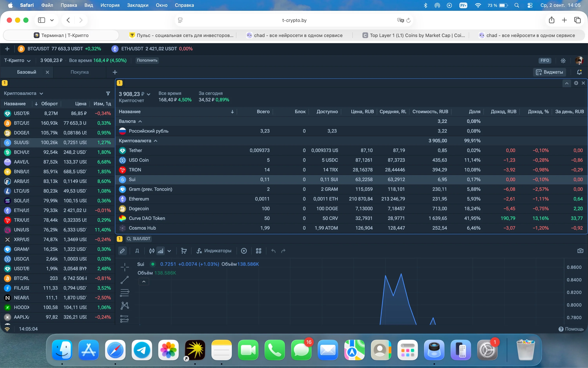Open the Д timeframe selector

pyautogui.click(x=137, y=251)
